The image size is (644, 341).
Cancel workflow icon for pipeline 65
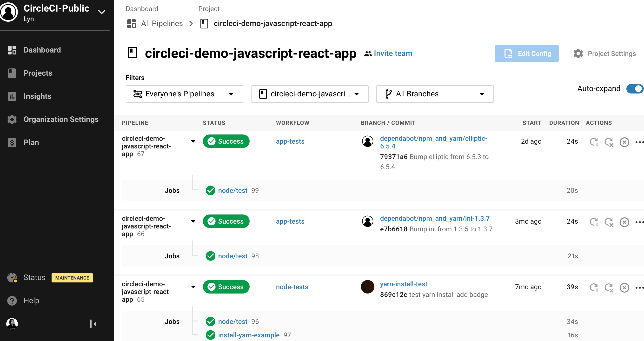point(624,288)
